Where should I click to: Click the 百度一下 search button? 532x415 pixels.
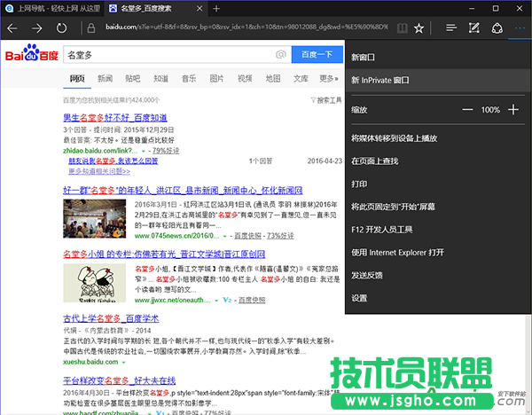pyautogui.click(x=317, y=54)
